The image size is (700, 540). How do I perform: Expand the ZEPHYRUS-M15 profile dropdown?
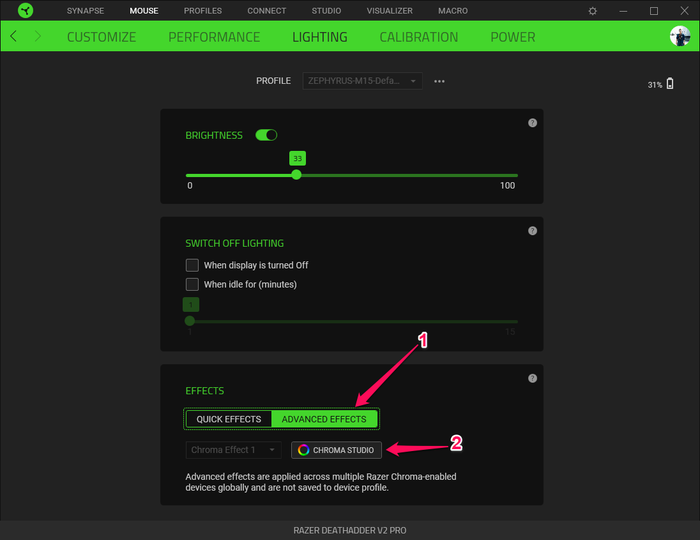(x=362, y=81)
